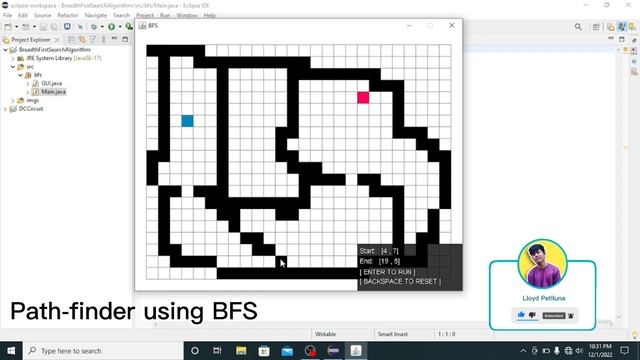Open Task View on taskbar

click(217, 351)
